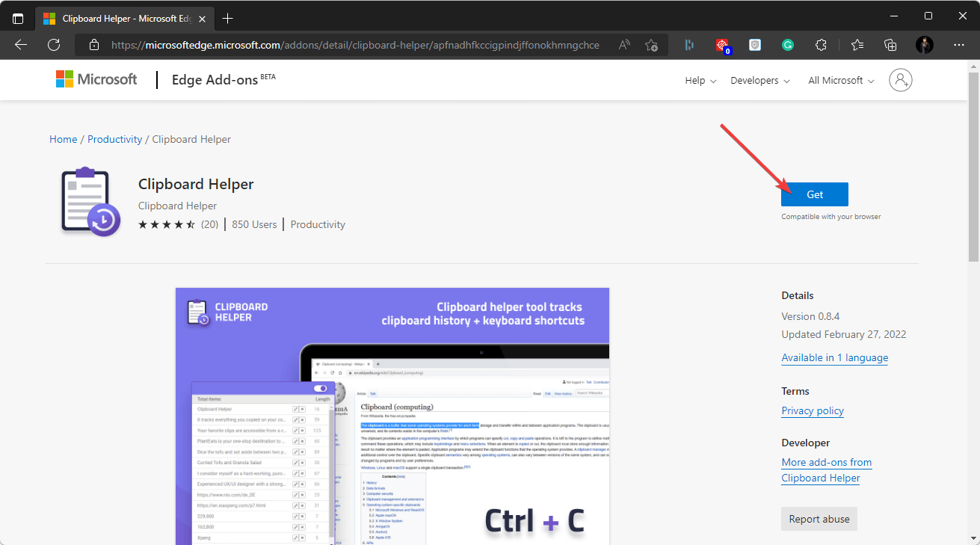This screenshot has width=980, height=545.
Task: Click the site lock icon in address bar
Action: [x=94, y=45]
